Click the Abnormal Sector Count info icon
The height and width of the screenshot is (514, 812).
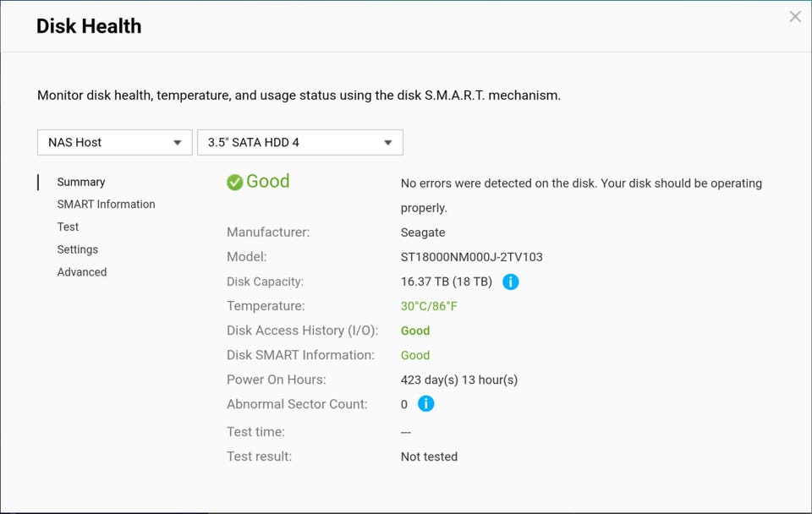point(426,404)
